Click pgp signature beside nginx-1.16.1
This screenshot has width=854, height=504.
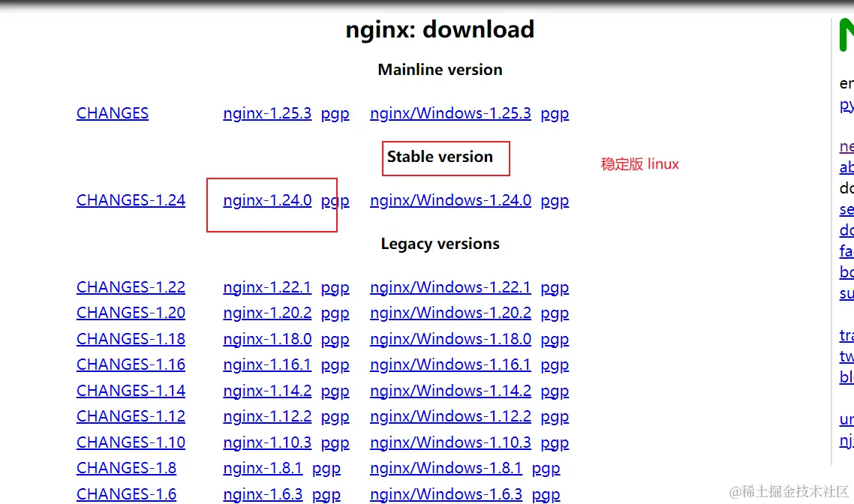coord(335,365)
